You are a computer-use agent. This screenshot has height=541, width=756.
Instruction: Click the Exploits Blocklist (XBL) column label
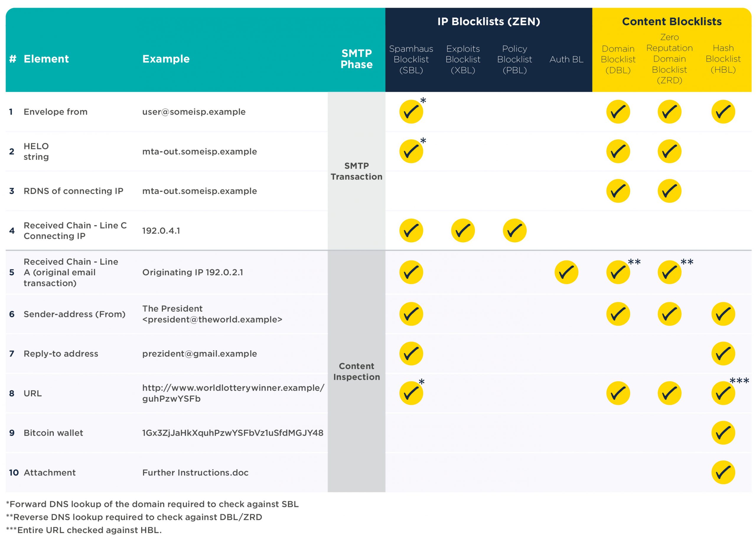coord(462,59)
